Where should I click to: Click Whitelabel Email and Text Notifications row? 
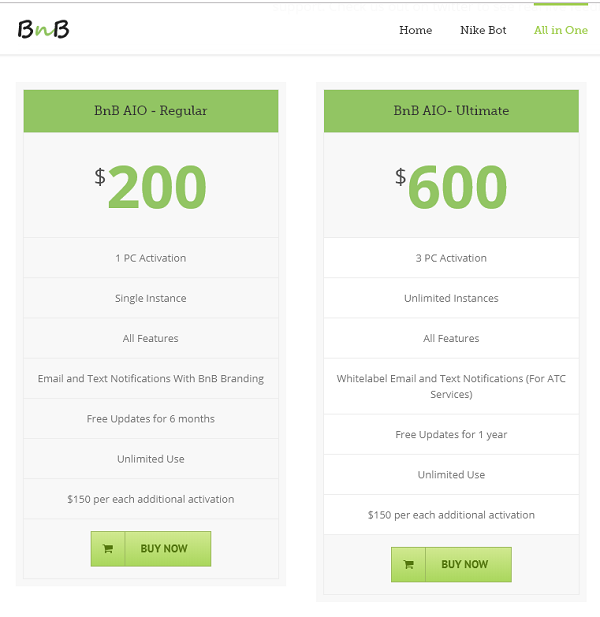451,386
